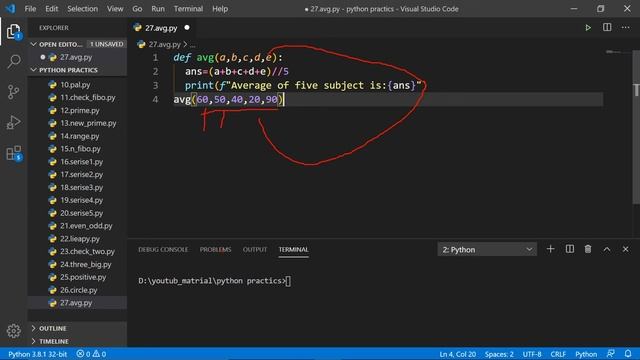Click Ln 4, Col 20 in status bar

(458, 354)
